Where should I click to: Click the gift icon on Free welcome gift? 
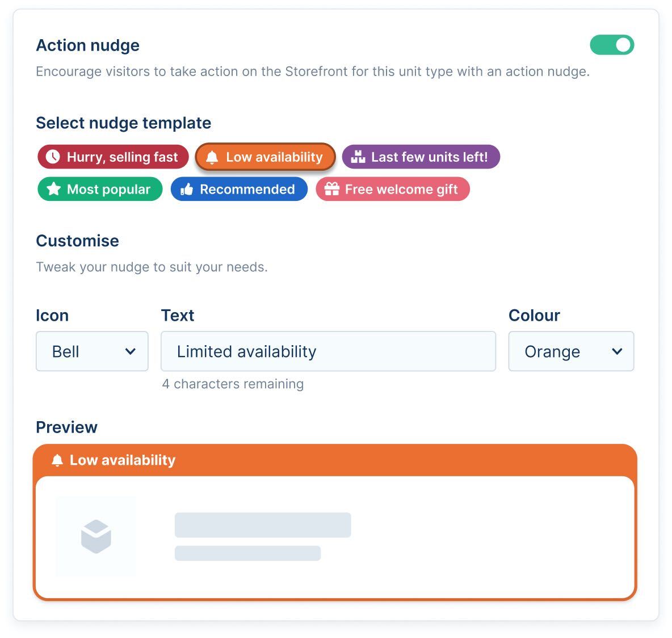click(333, 189)
